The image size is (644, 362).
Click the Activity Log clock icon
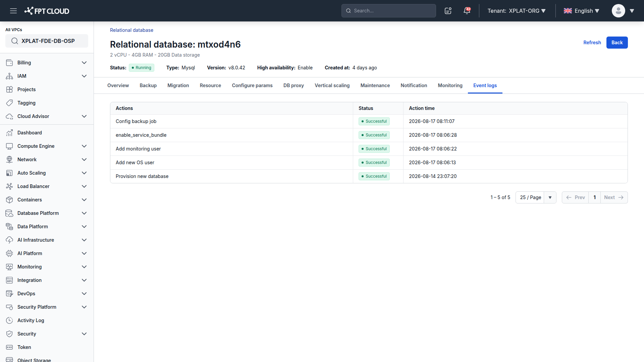point(9,320)
